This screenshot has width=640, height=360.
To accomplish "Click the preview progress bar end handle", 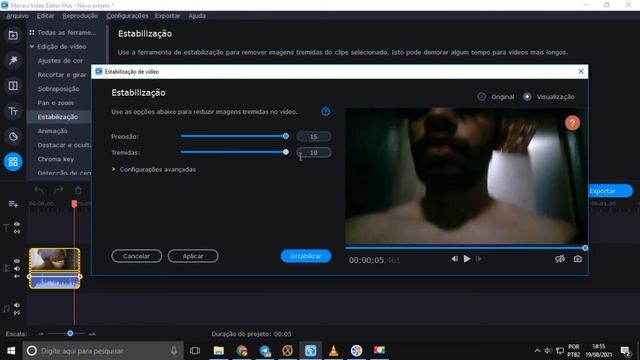I will click(585, 248).
